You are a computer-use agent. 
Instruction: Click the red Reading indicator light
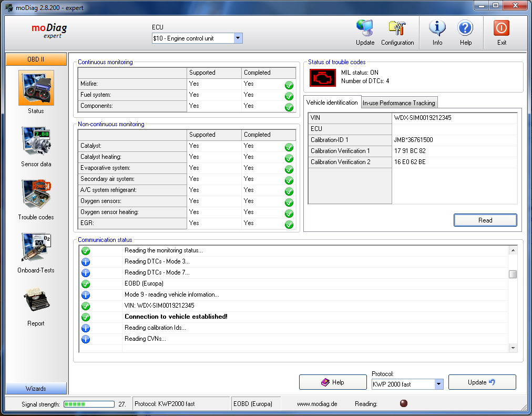pyautogui.click(x=403, y=403)
